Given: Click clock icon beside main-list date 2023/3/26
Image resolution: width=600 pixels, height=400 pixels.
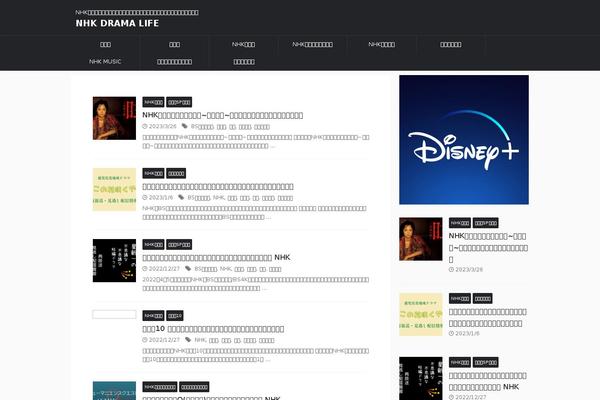Looking at the screenshot, I should point(145,126).
